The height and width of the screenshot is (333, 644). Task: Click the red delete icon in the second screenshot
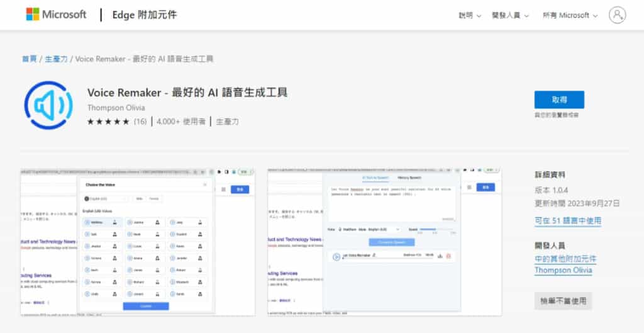pyautogui.click(x=448, y=256)
